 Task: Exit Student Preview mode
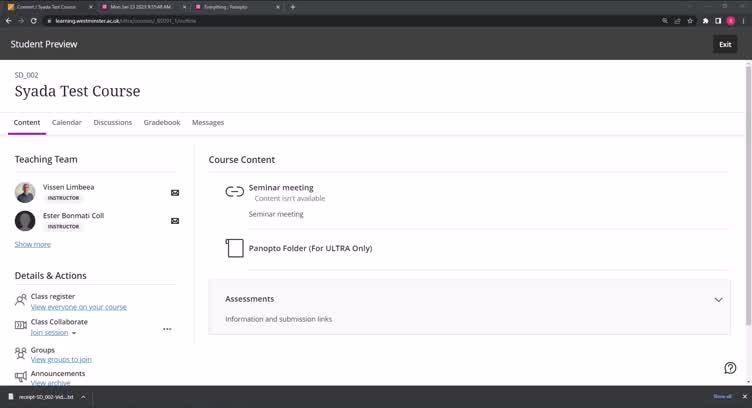(x=725, y=44)
